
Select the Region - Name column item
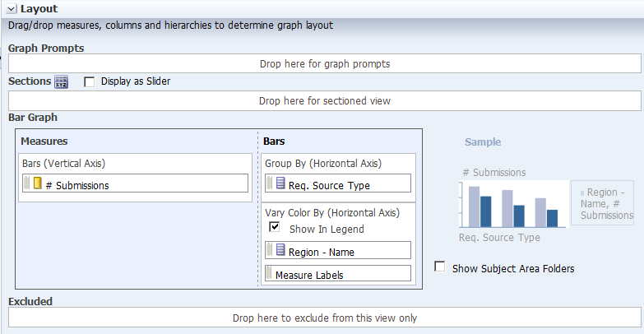pyautogui.click(x=327, y=252)
